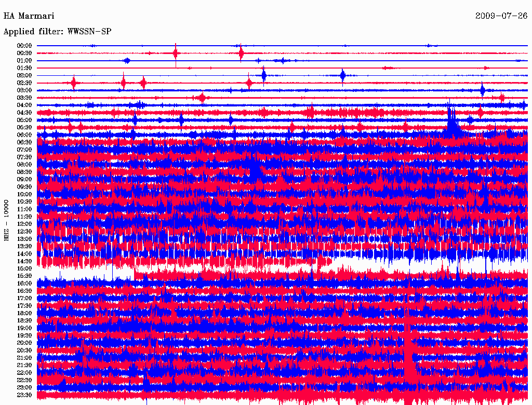Click the 09:00 time label
Viewport: 532px width, 405px height.
(x=24, y=180)
